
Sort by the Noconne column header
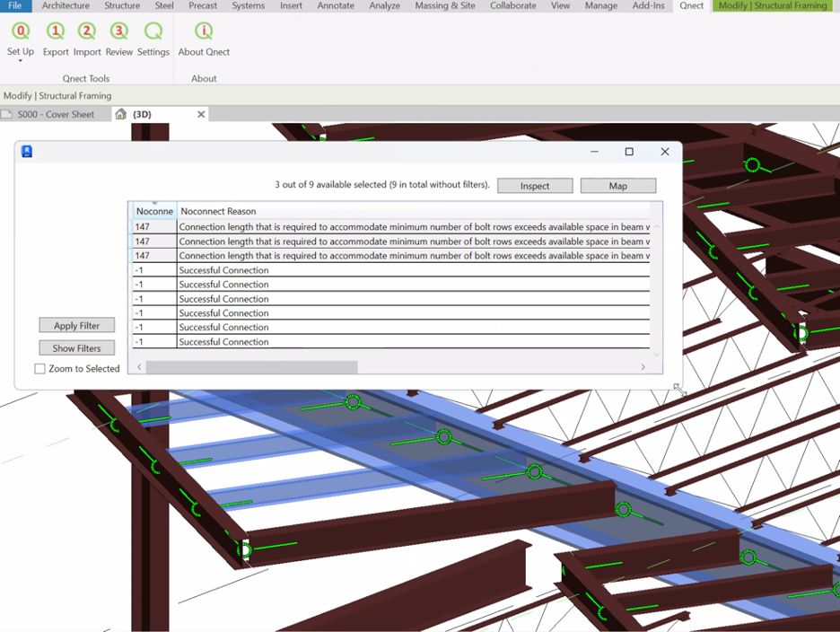point(154,211)
